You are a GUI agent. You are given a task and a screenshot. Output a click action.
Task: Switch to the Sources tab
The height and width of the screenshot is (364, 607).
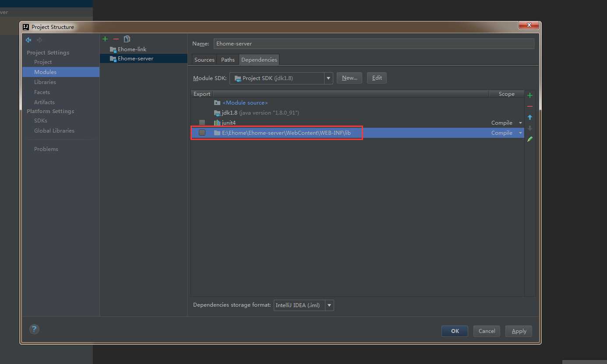(x=205, y=59)
